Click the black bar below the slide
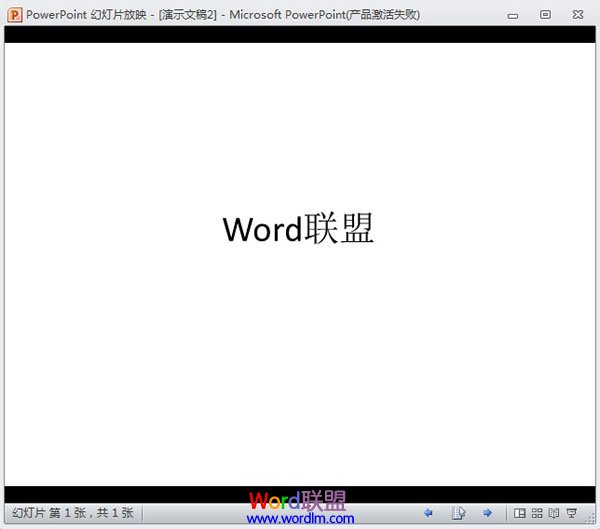The height and width of the screenshot is (529, 600). [x=150, y=494]
